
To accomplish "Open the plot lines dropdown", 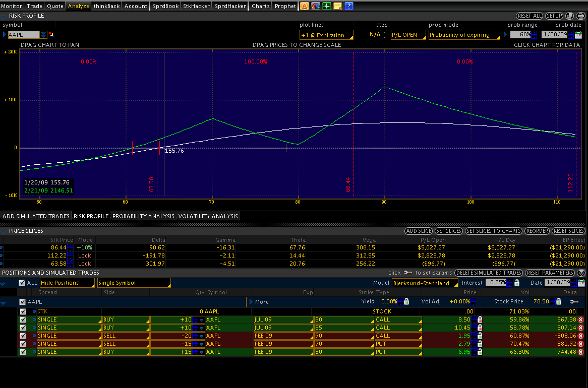I will [x=326, y=35].
